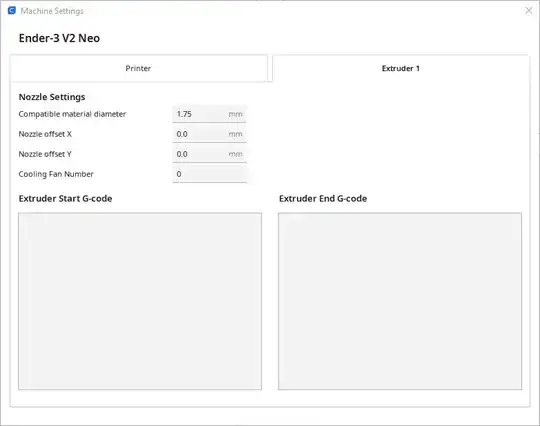The image size is (540, 426).
Task: Select the Extruder 1 tab
Action: 401,68
